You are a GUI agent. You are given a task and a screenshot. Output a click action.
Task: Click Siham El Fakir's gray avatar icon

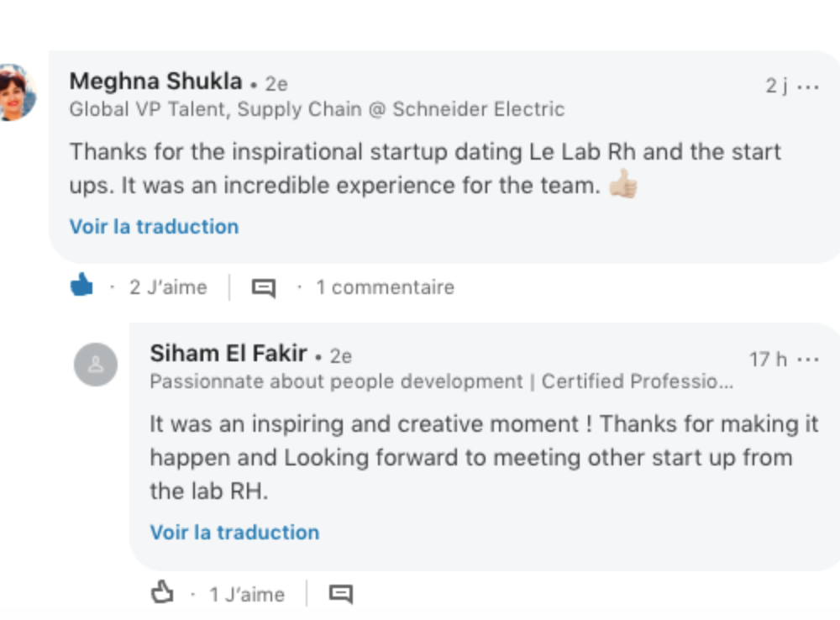pyautogui.click(x=96, y=365)
